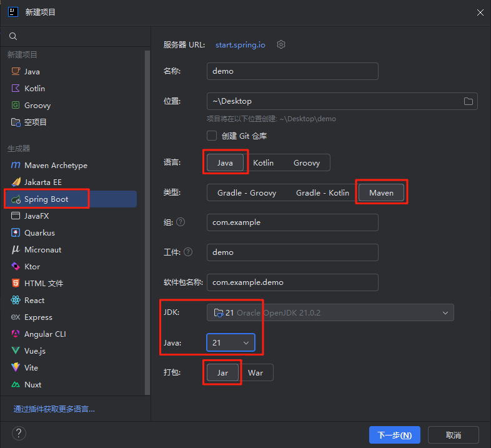Viewport: 491px width, 448px height.
Task: Click the folder browse icon in location field
Action: [468, 101]
